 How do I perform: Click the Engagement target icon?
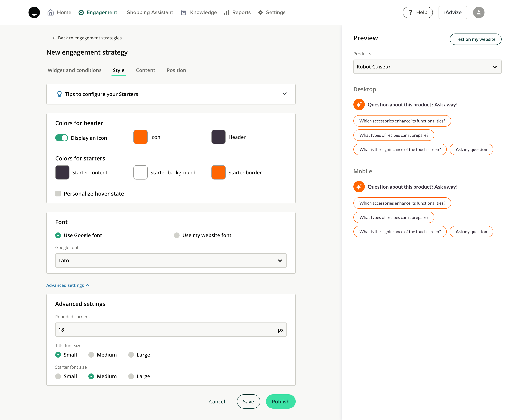click(x=81, y=13)
